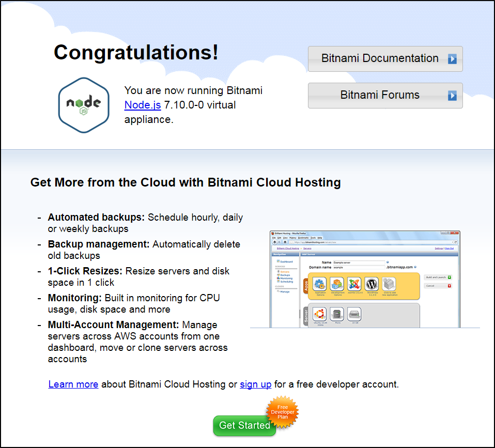This screenshot has height=448, width=495.
Task: Click the 'Backup management:' bullet text
Action: click(99, 244)
